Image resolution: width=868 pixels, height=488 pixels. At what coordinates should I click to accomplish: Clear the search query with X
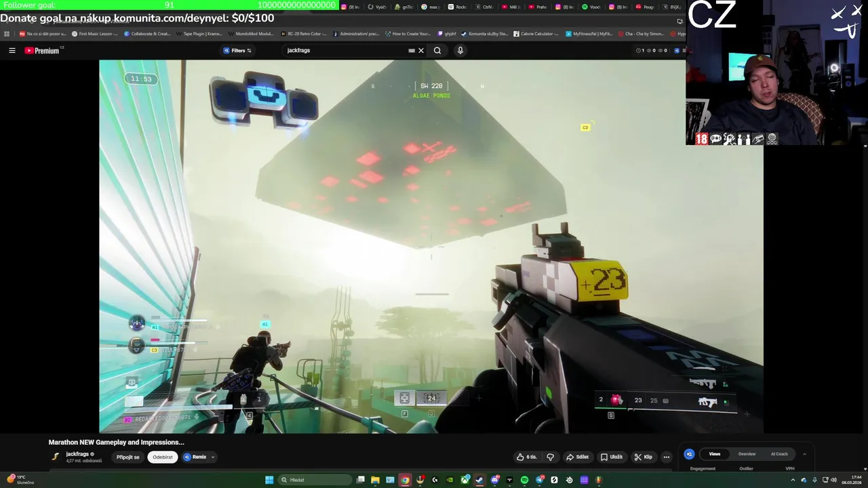421,50
